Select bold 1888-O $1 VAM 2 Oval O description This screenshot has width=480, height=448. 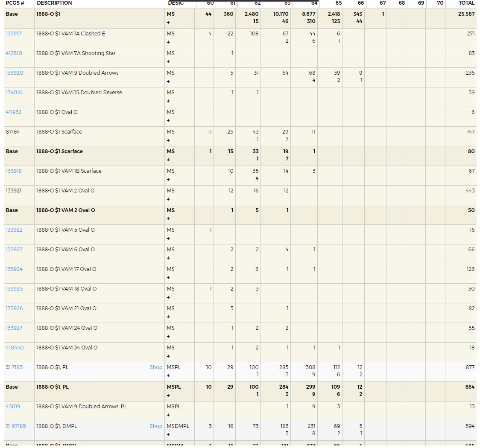(x=65, y=210)
